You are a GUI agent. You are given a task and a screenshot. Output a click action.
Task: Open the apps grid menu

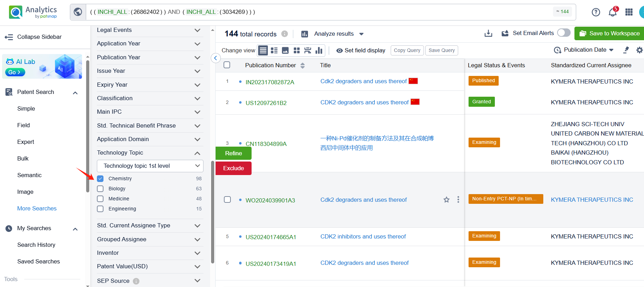pyautogui.click(x=629, y=12)
